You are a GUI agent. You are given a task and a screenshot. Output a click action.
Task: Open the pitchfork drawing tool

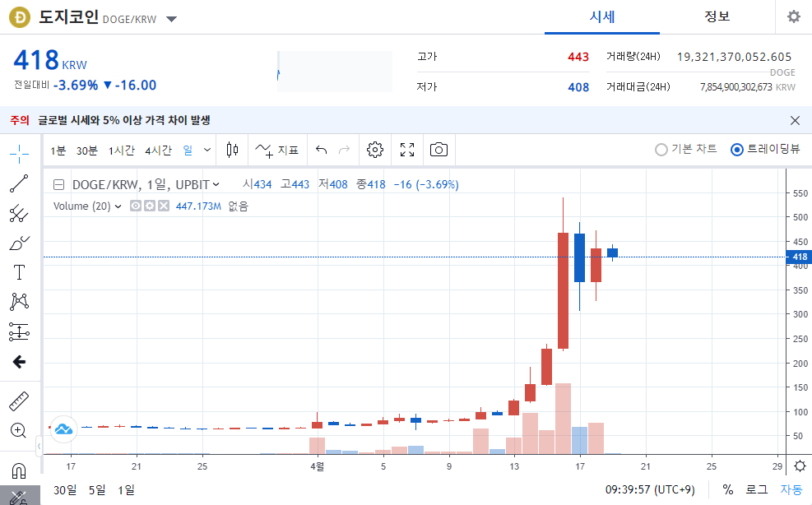[x=19, y=213]
